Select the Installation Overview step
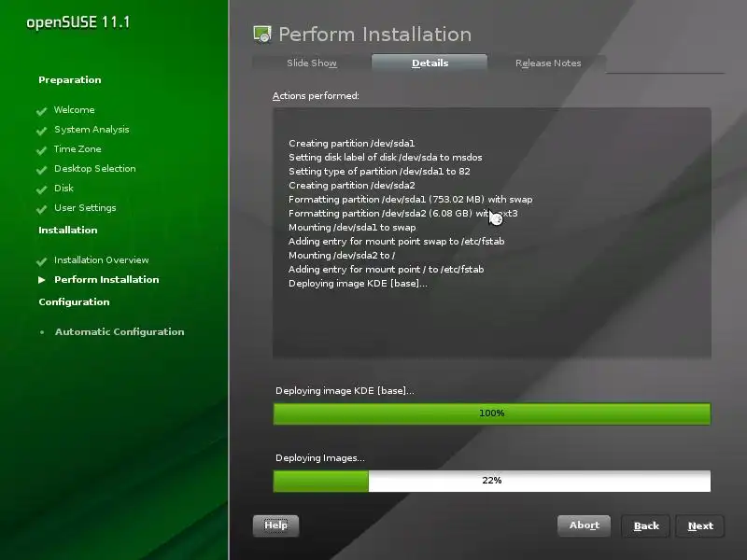This screenshot has width=747, height=560. pyautogui.click(x=102, y=260)
